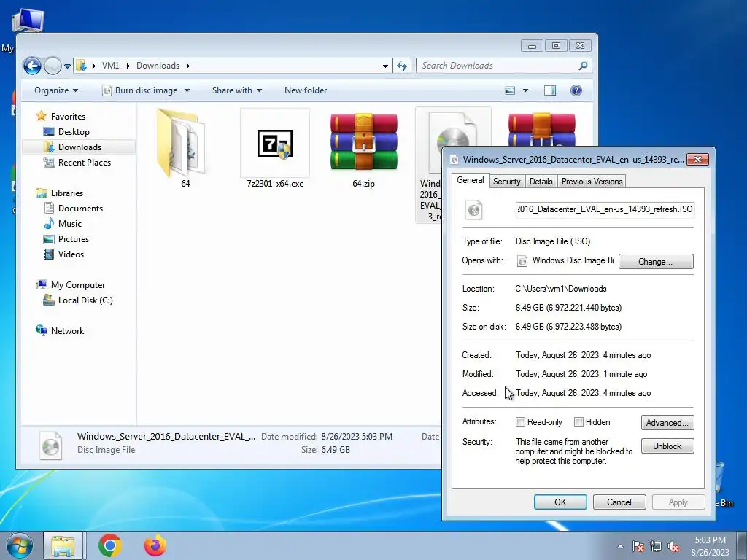The height and width of the screenshot is (560, 747).
Task: Launch Google Chrome from the taskbar
Action: click(x=109, y=546)
